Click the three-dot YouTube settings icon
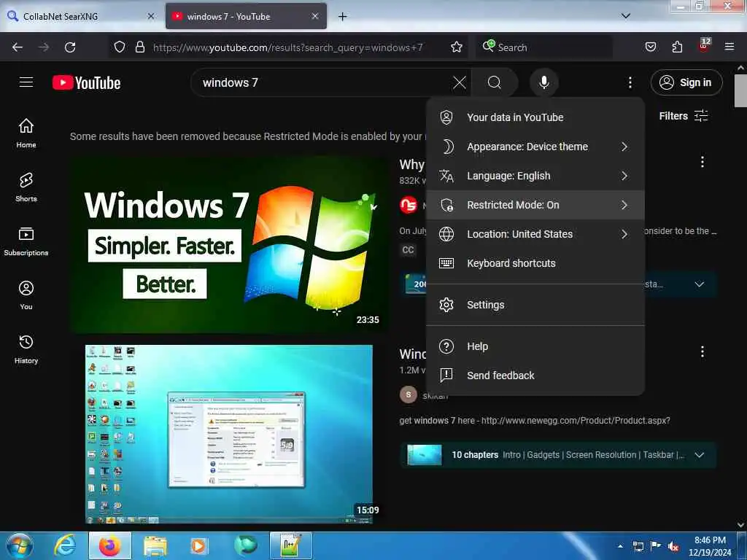Screen dimensions: 747x560 (630, 82)
